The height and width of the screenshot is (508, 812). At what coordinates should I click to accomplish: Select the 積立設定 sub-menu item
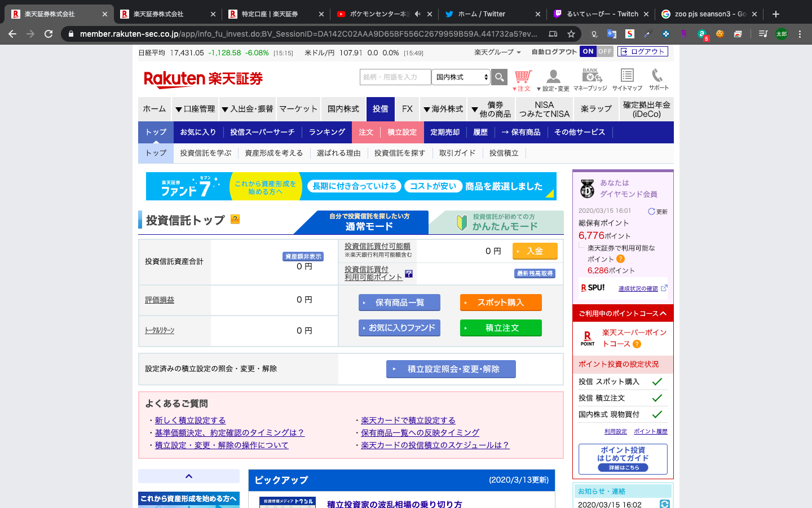(402, 132)
